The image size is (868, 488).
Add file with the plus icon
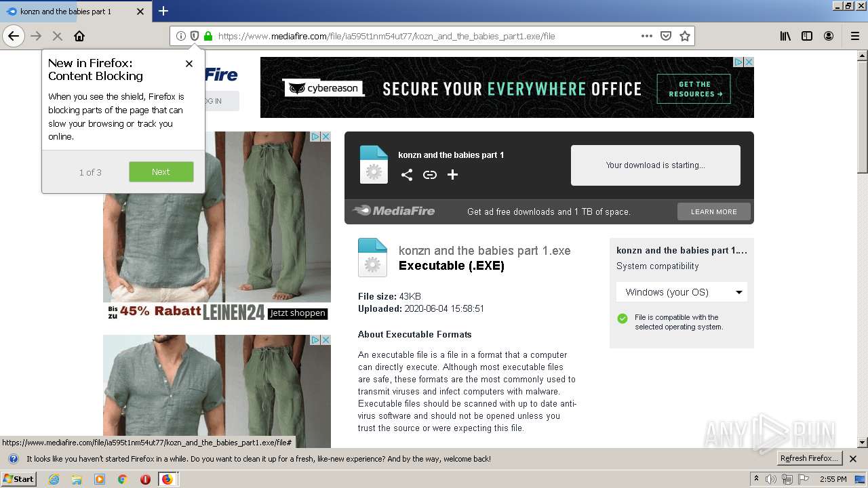point(453,175)
